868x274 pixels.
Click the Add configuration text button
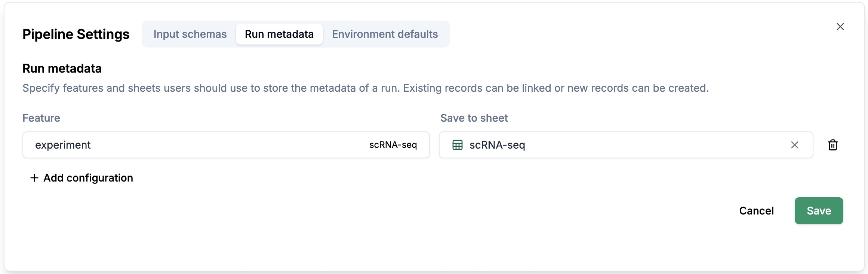tap(88, 178)
